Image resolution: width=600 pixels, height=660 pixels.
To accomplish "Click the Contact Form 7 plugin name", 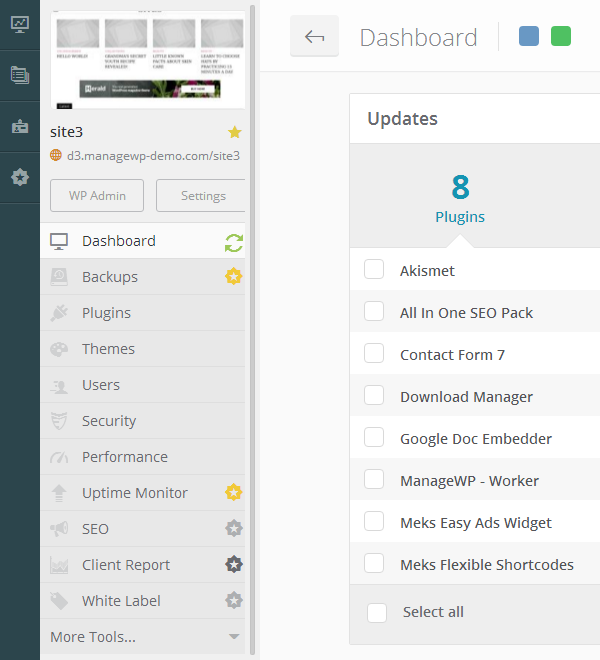I will [x=453, y=355].
